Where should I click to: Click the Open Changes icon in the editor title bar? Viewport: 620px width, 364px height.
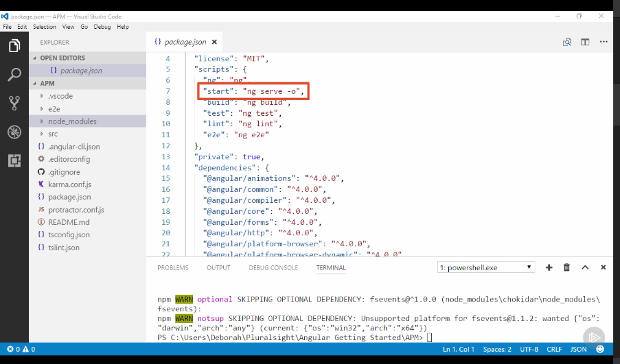tap(567, 42)
